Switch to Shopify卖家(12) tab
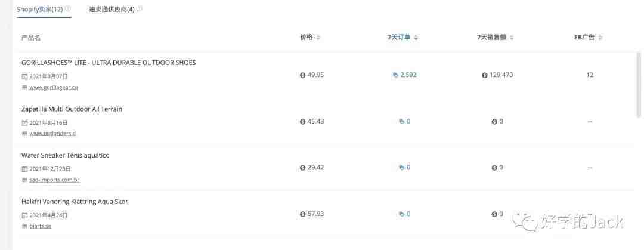 (40, 9)
